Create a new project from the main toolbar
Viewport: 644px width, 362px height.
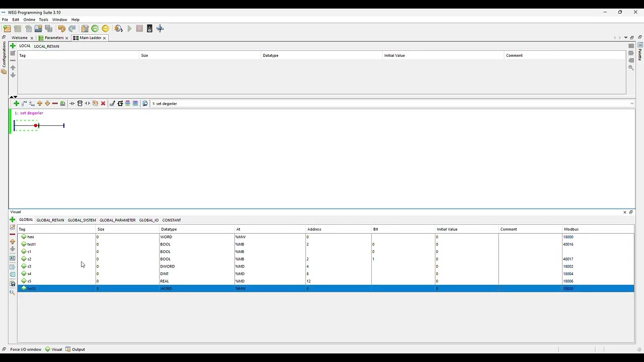[x=7, y=29]
